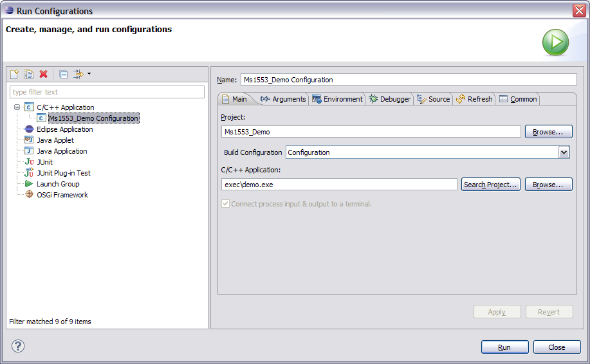Click the JUnit Plug-in Test icon

tap(29, 172)
